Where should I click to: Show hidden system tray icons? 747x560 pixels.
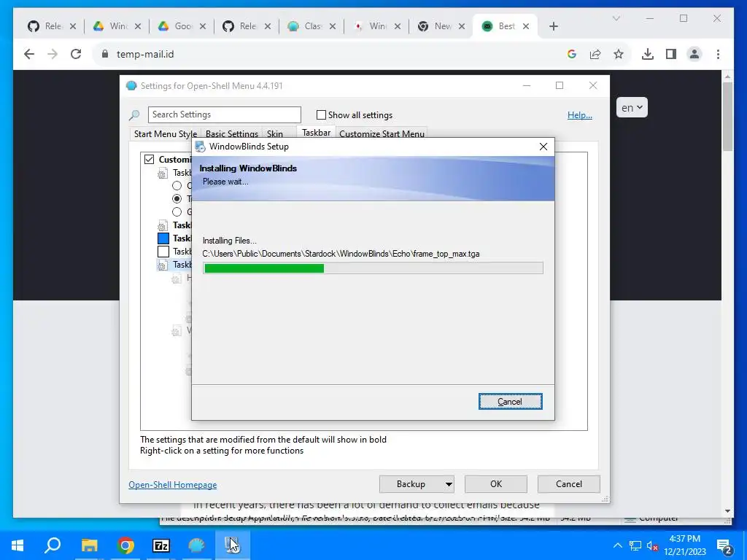tap(617, 545)
